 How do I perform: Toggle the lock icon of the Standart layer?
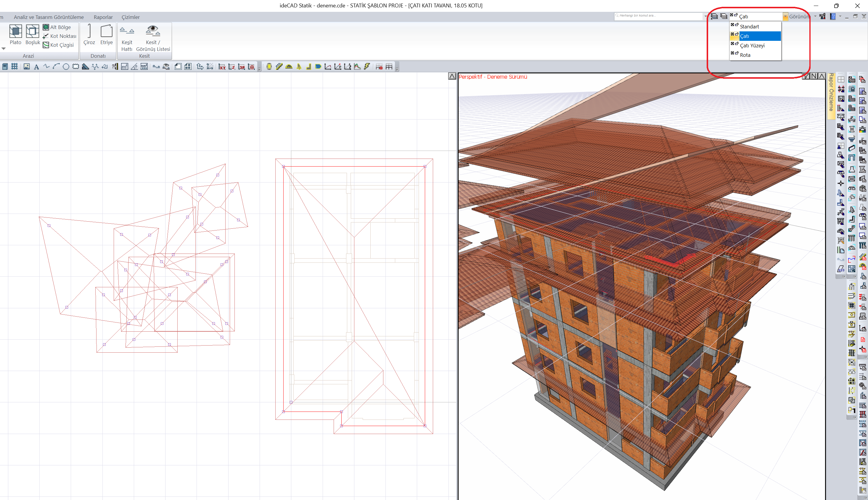pyautogui.click(x=737, y=25)
